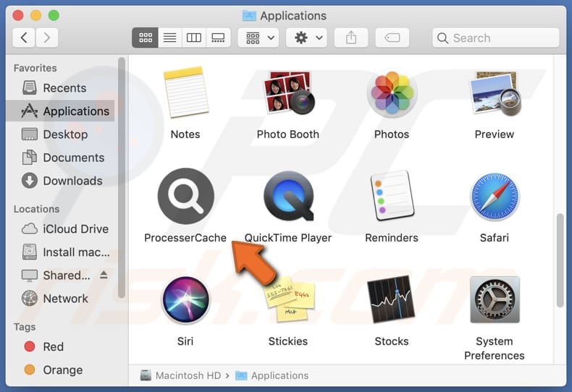The height and width of the screenshot is (392, 572).
Task: Minimize the Finder window with yellow button
Action: (x=35, y=15)
